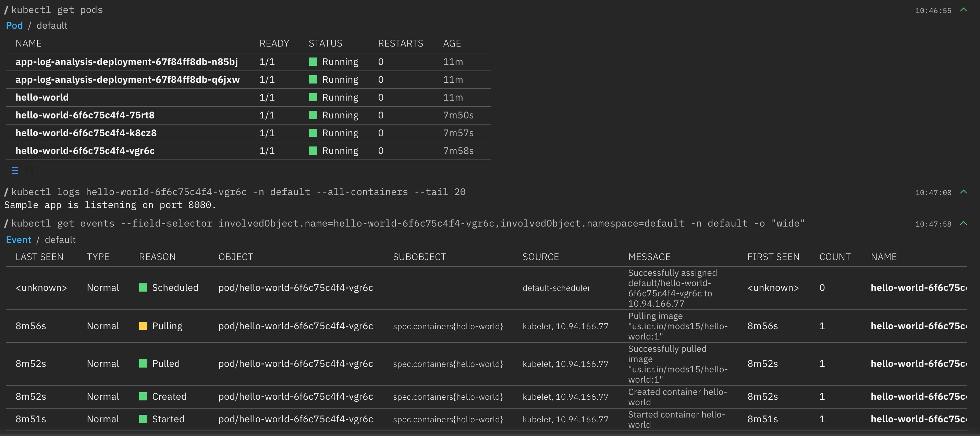Click green Created reason indicator
This screenshot has height=436, width=980.
tap(143, 396)
